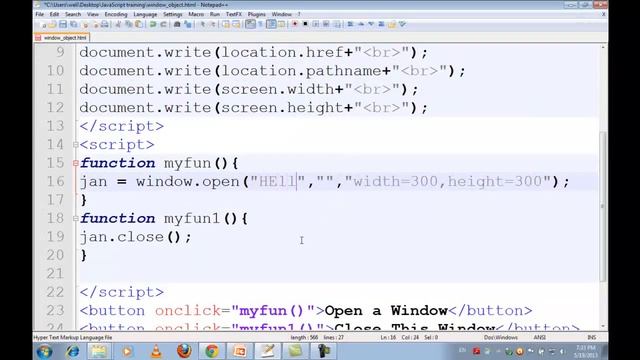Cut selection with the scissors icon

point(119,24)
